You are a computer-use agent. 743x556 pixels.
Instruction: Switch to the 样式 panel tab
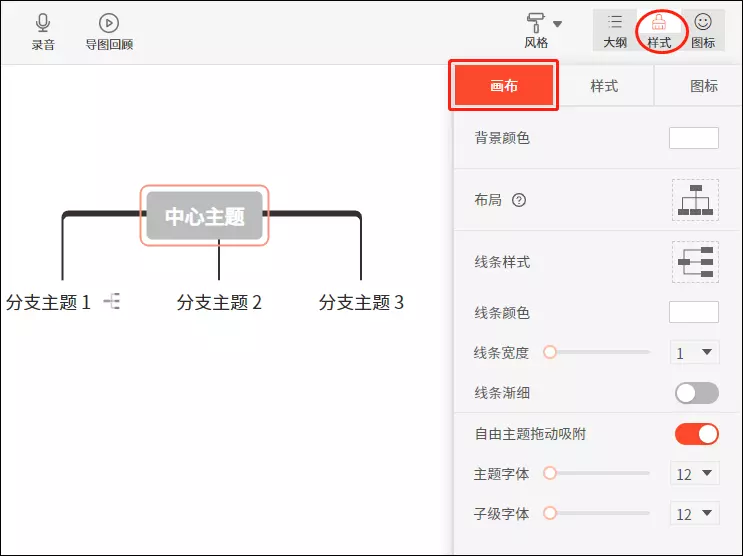tap(604, 86)
